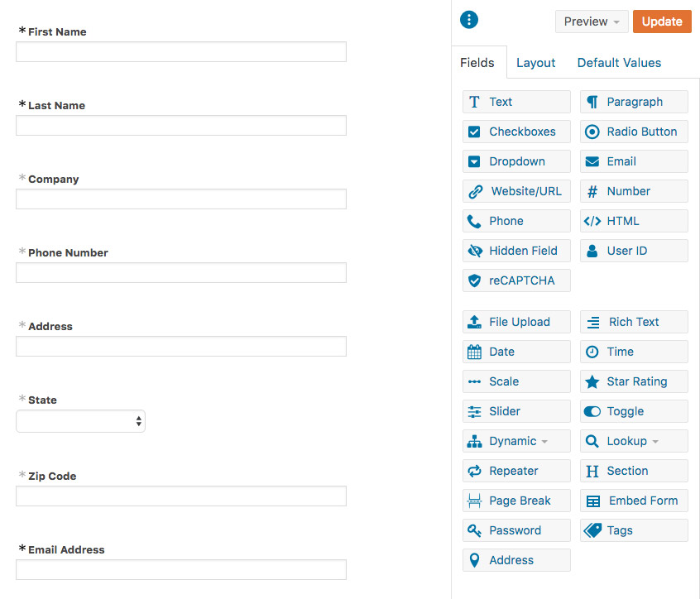Add a Radio Button field

pyautogui.click(x=634, y=132)
